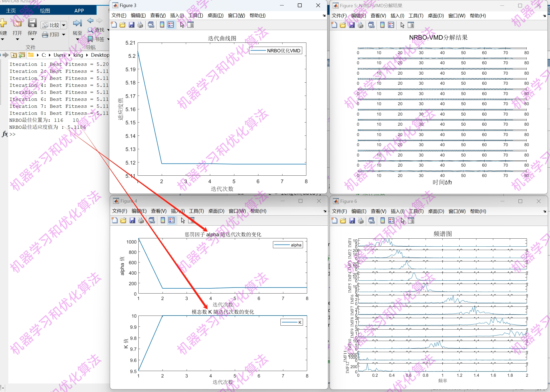550x392 pixels.
Task: Click the save icon in Figure 4 toolbar
Action: (132, 220)
